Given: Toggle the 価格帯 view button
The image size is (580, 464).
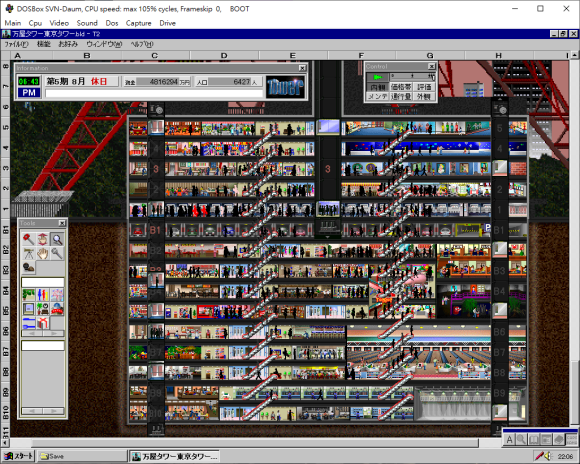Looking at the screenshot, I should (401, 87).
